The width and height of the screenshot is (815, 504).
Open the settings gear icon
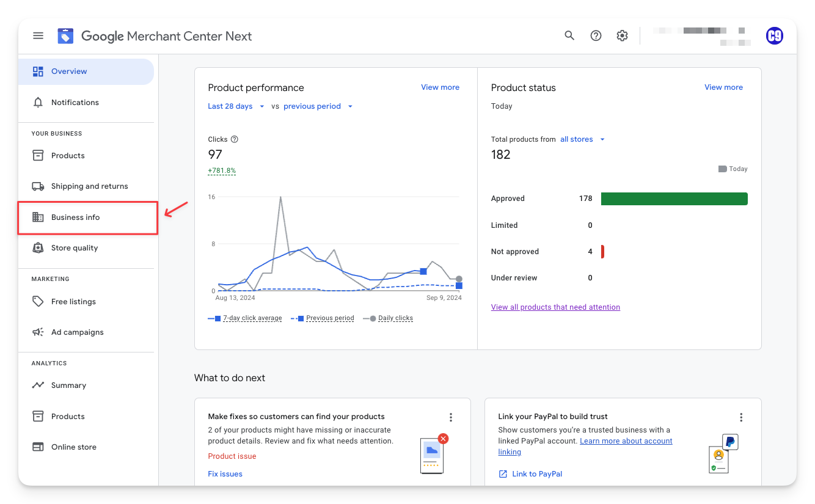point(622,36)
